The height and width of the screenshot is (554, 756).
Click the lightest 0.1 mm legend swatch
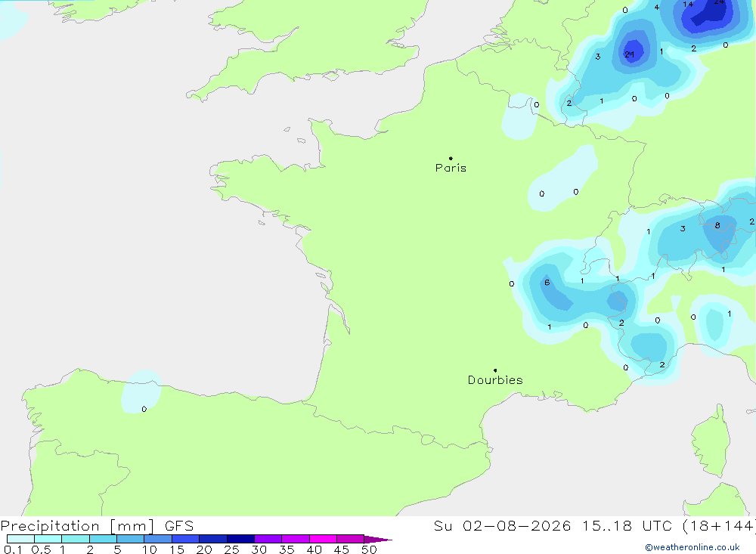coord(20,539)
